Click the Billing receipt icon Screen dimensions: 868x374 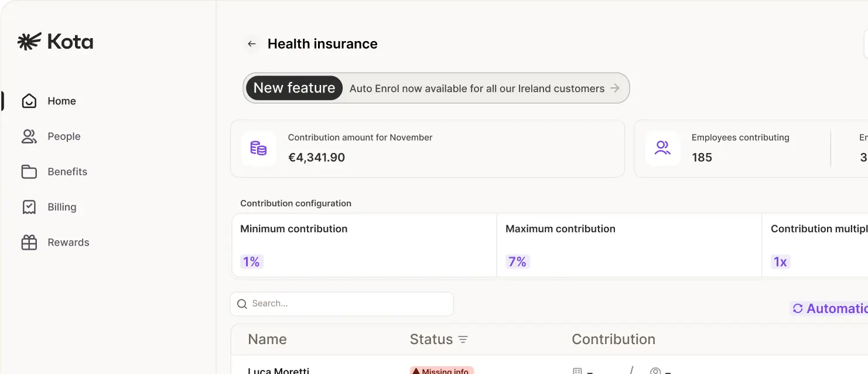29,207
